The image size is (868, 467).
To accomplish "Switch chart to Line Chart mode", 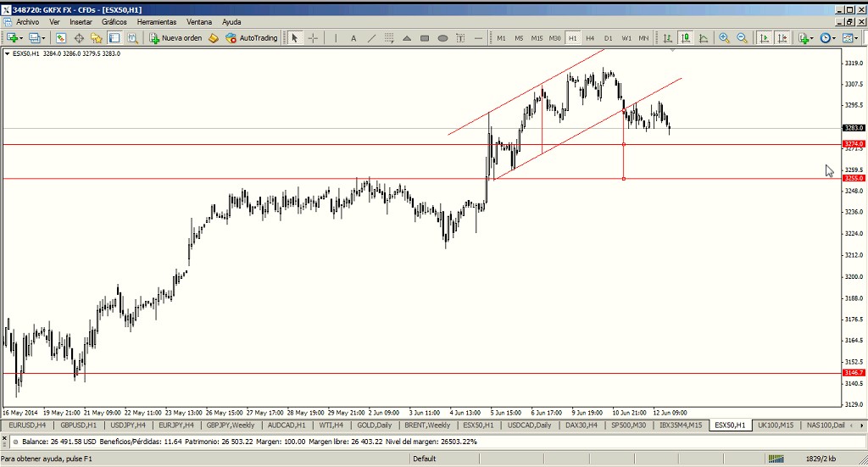I will click(x=704, y=37).
